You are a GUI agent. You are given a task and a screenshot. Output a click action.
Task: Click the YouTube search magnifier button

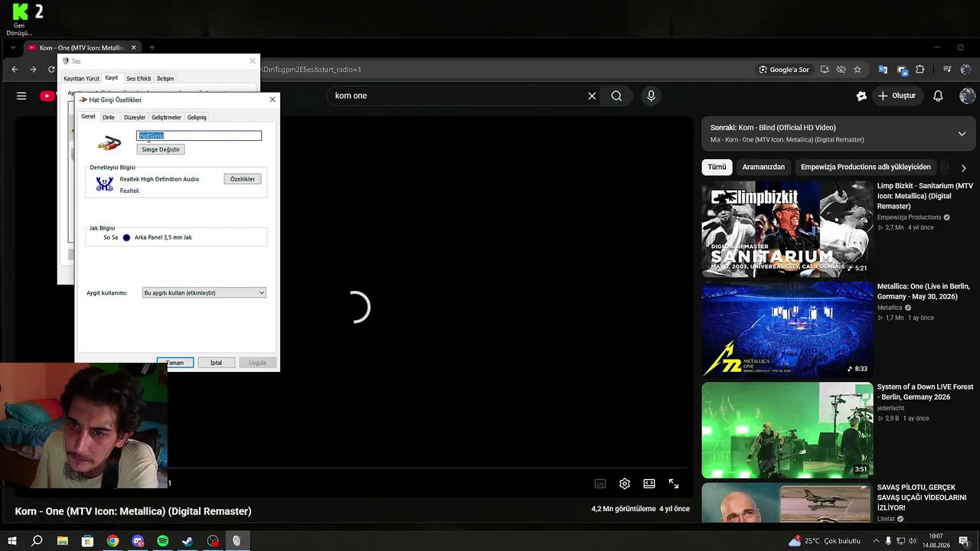(616, 96)
